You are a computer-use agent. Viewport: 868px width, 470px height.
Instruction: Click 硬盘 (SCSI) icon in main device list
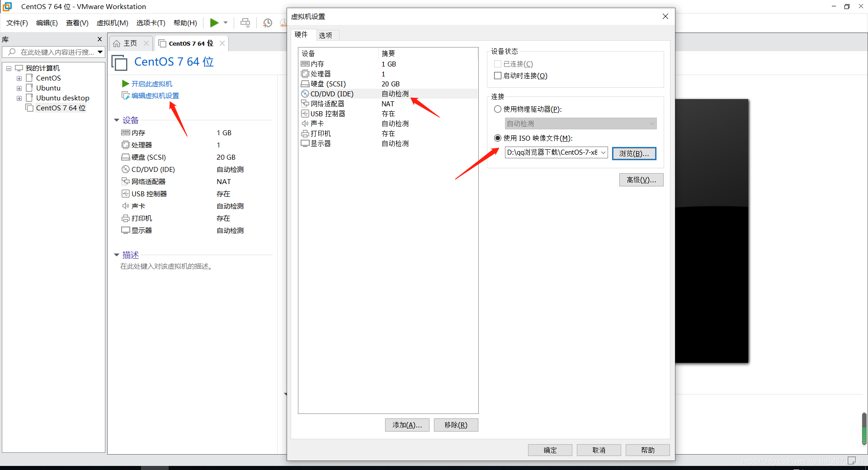(126, 157)
